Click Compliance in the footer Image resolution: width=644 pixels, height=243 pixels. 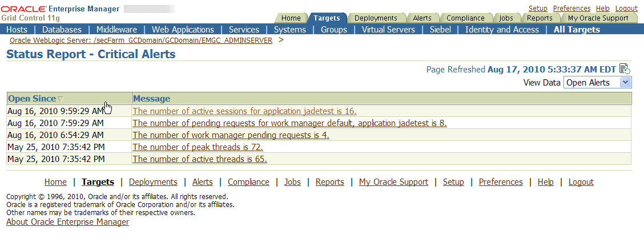click(248, 182)
